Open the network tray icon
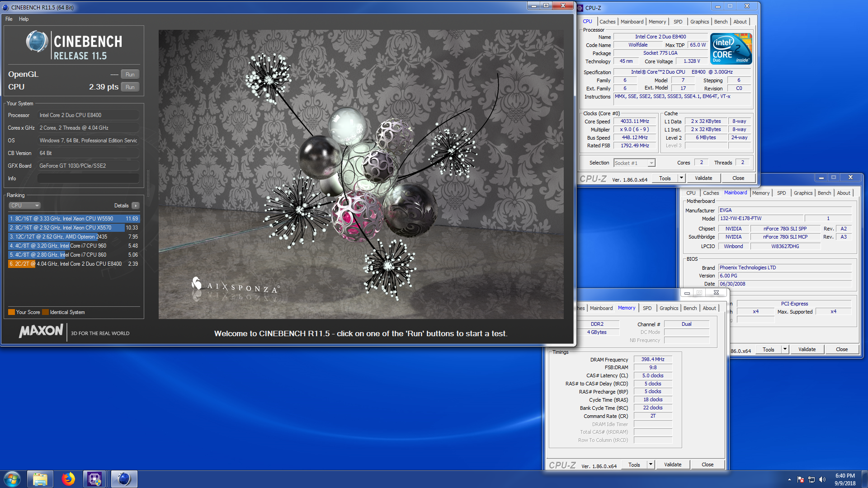 point(811,479)
